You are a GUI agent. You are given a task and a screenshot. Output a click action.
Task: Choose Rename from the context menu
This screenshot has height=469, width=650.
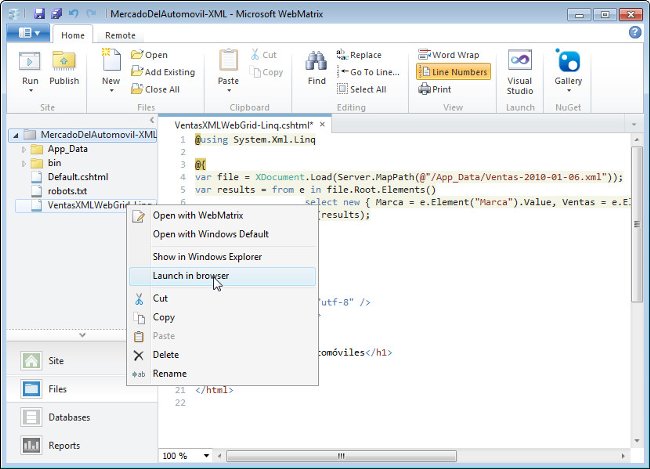[223, 374]
